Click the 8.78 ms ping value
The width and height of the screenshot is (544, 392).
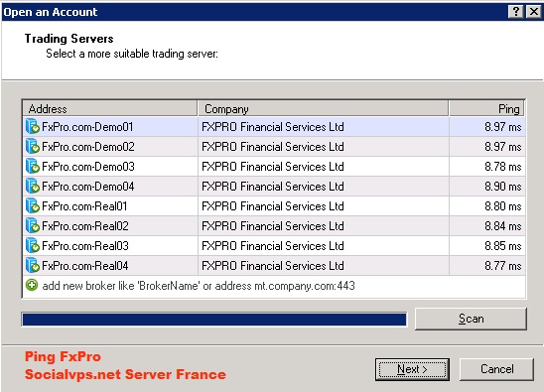[503, 167]
